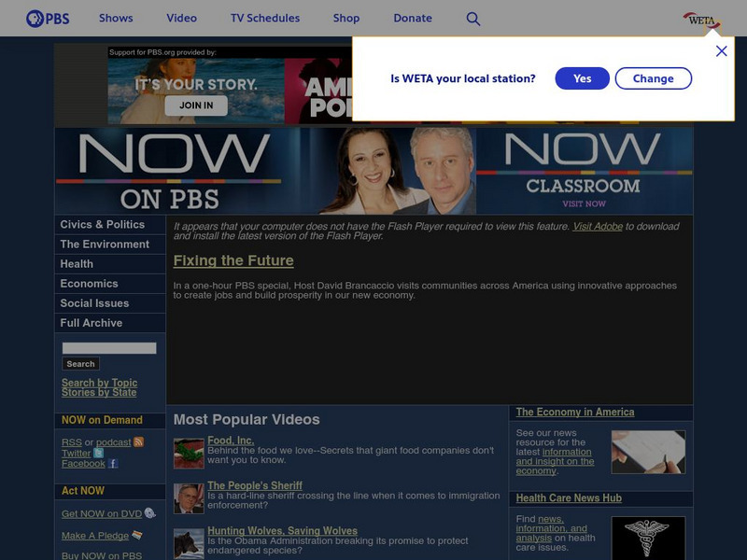Dismiss the station popup with the X
The image size is (747, 560).
(721, 50)
